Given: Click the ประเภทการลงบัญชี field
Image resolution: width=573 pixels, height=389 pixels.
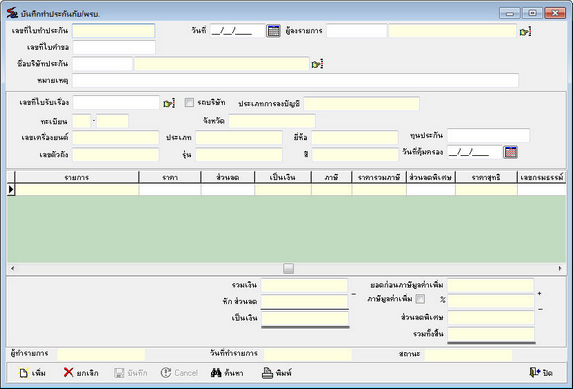Looking at the screenshot, I should [362, 104].
